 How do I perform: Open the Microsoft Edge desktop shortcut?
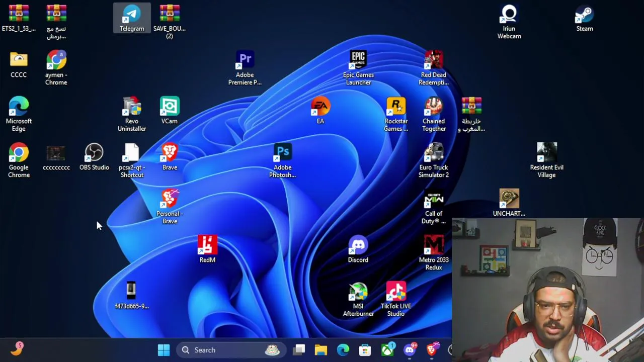click(19, 115)
